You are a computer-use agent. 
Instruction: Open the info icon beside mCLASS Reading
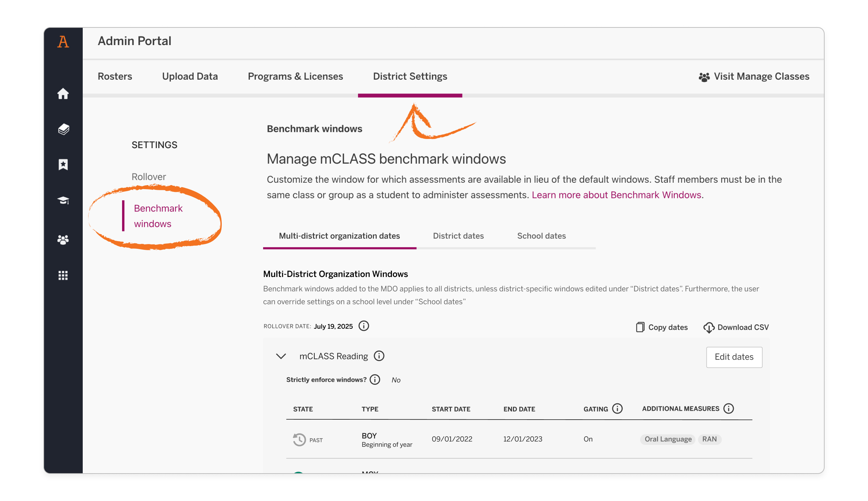tap(379, 356)
